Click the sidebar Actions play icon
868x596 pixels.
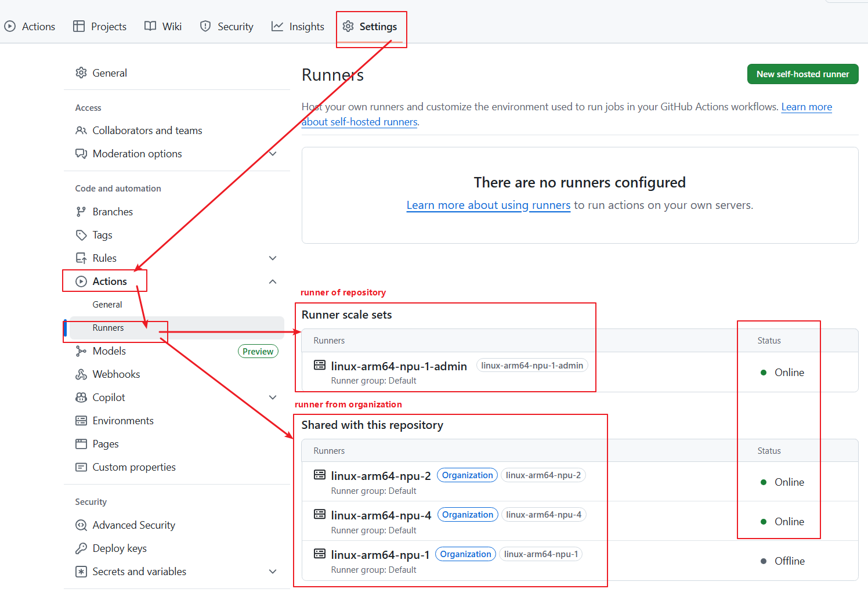(x=81, y=281)
